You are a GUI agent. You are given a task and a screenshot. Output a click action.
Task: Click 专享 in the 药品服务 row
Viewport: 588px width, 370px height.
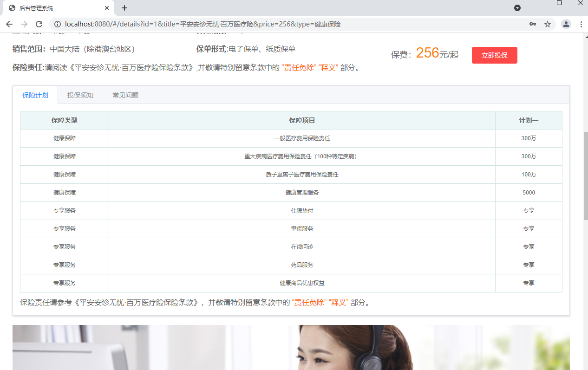click(x=529, y=265)
